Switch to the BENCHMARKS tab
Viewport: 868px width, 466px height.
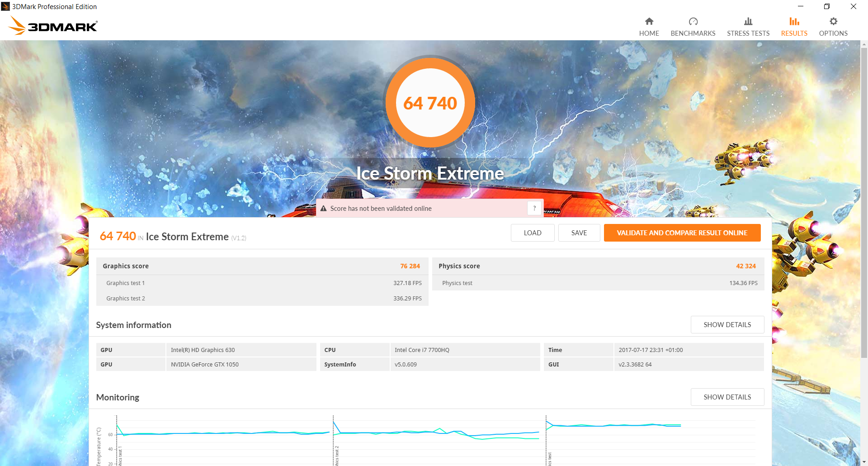[x=693, y=27]
